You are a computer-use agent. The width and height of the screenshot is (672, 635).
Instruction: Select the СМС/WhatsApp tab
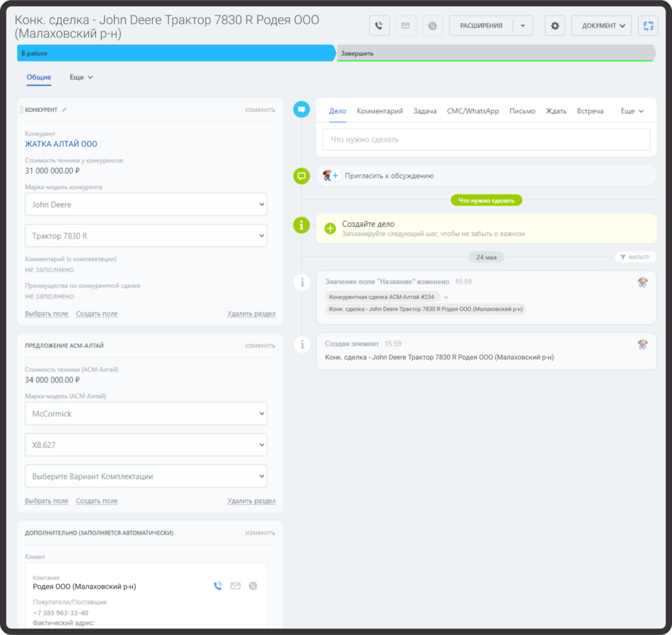point(472,111)
